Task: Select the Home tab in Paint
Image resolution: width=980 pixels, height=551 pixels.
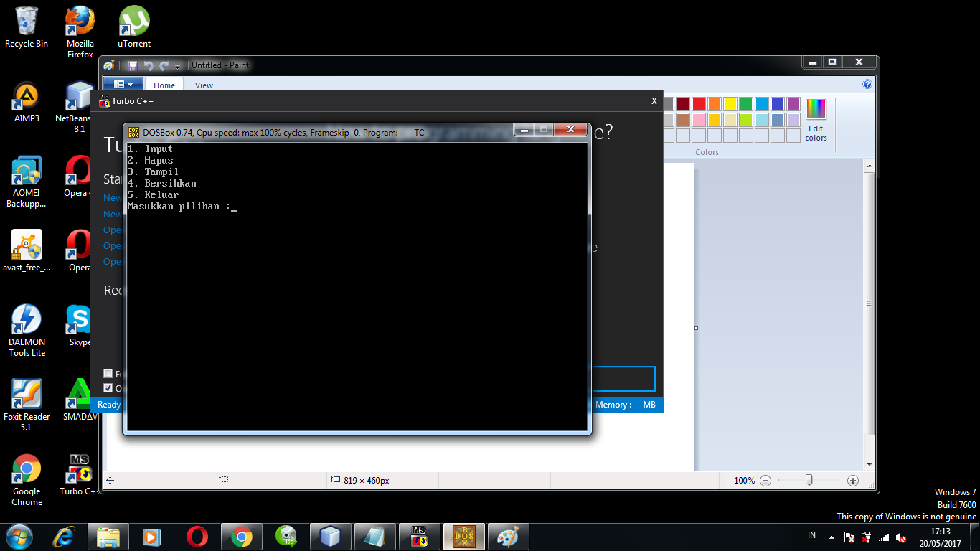Action: (164, 85)
